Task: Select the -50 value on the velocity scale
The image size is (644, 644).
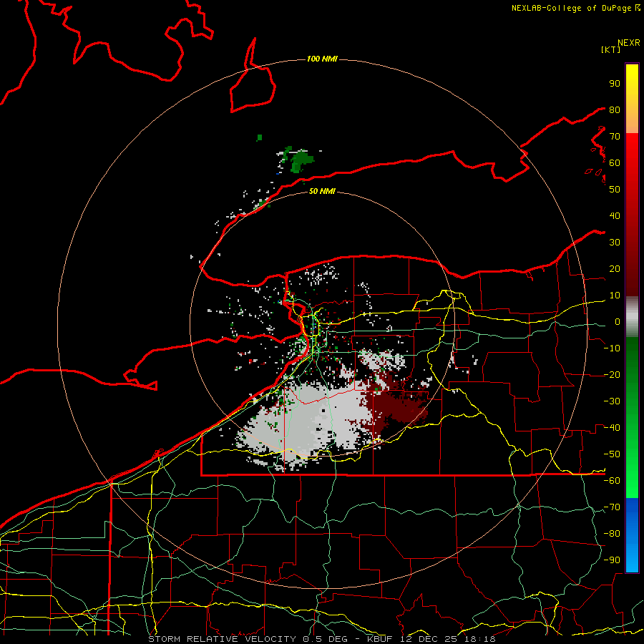Action: click(x=612, y=454)
